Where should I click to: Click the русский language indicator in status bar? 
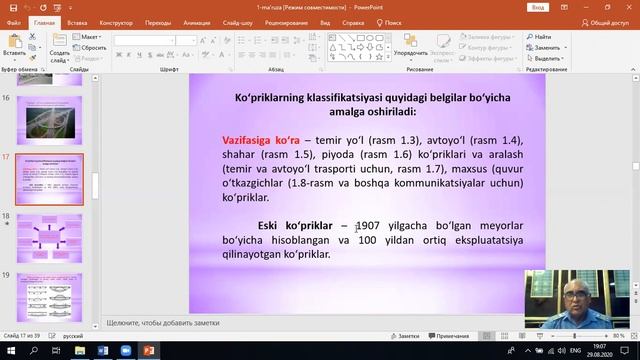[x=73, y=336]
